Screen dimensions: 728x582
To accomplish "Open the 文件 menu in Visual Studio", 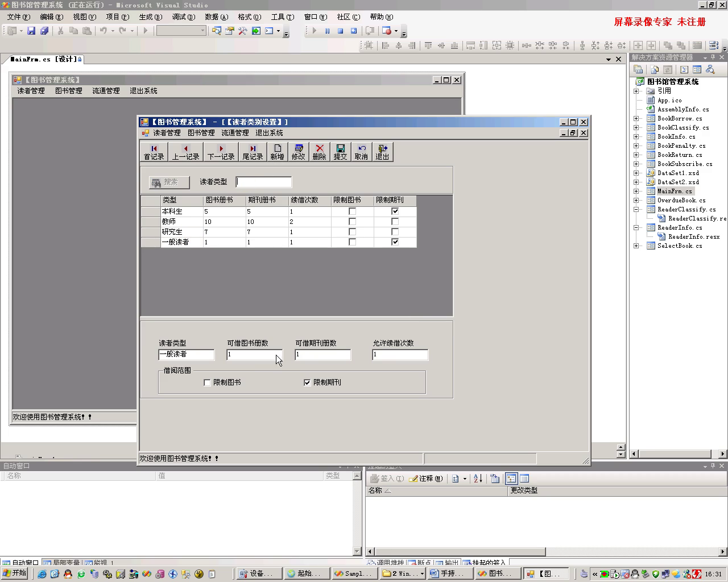I will (18, 17).
